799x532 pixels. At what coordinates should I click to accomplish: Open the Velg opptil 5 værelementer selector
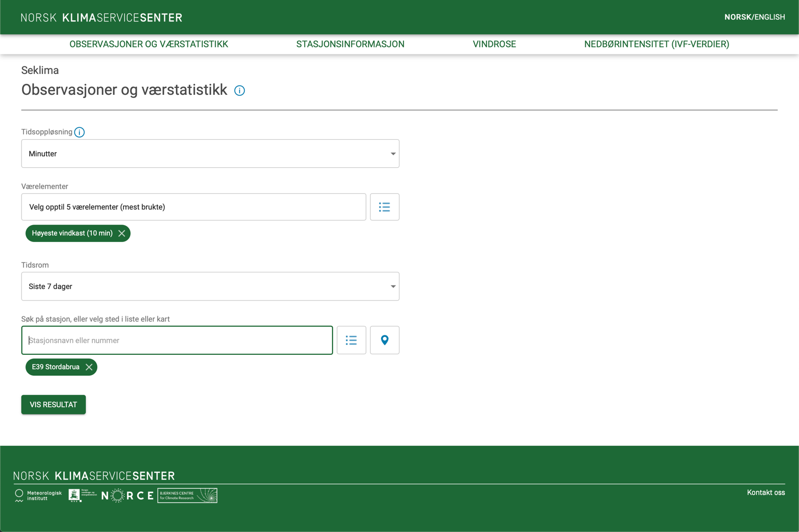tap(194, 207)
